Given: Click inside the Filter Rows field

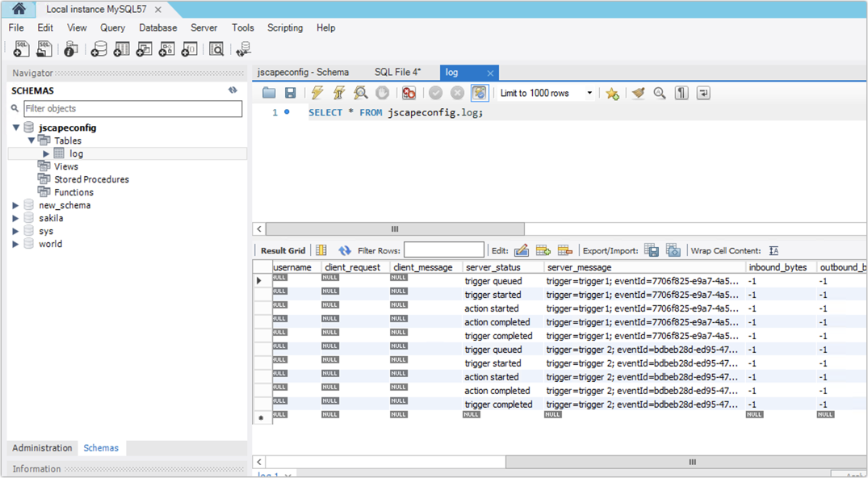Looking at the screenshot, I should coord(442,250).
